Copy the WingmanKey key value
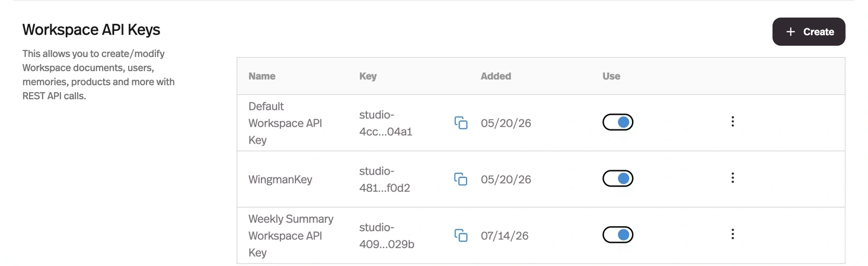This screenshot has height=266, width=868. [x=461, y=179]
